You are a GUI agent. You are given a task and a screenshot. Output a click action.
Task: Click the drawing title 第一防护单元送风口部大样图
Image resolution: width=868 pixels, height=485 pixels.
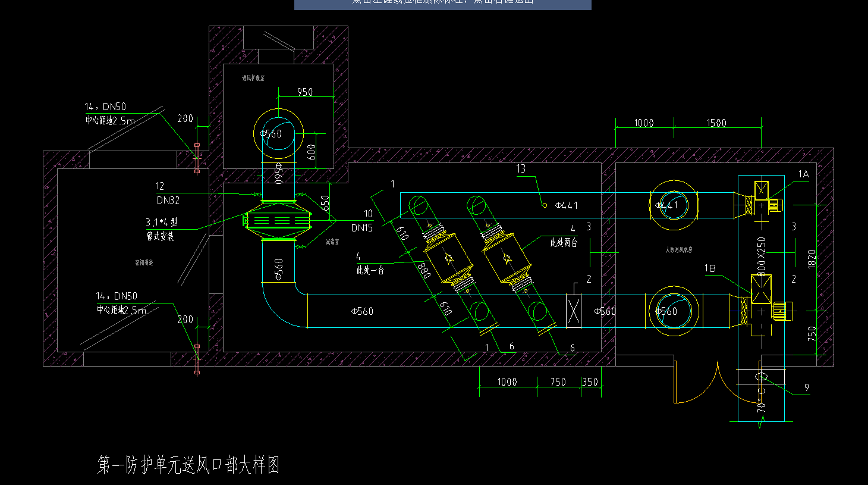click(188, 465)
